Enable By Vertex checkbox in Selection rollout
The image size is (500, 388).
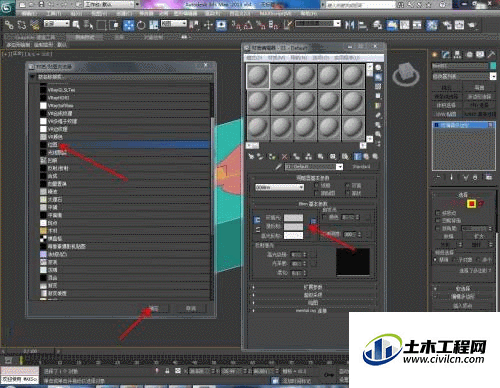click(438, 212)
